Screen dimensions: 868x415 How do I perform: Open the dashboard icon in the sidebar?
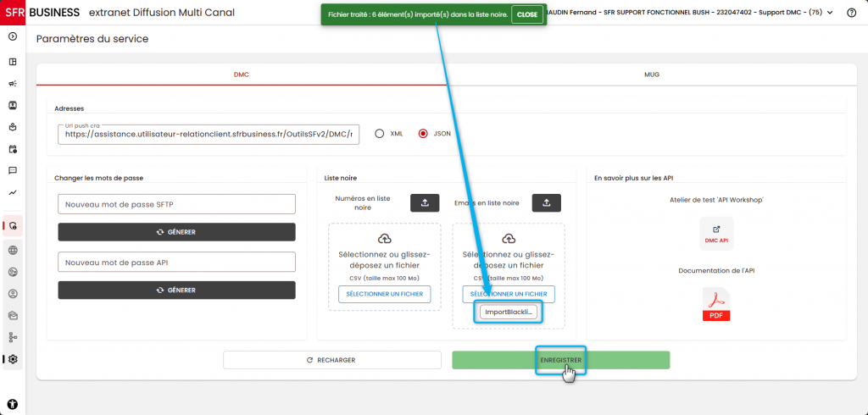click(13, 62)
